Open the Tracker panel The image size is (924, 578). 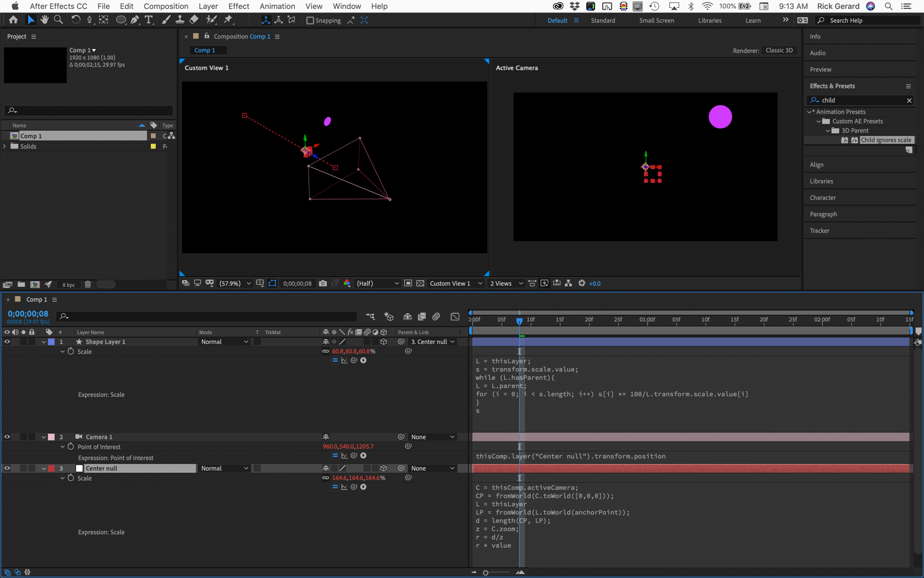(820, 231)
